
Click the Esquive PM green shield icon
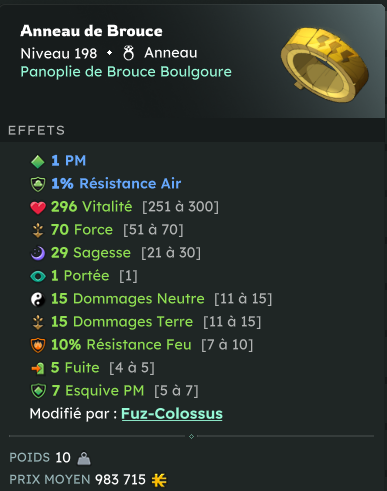tap(38, 391)
